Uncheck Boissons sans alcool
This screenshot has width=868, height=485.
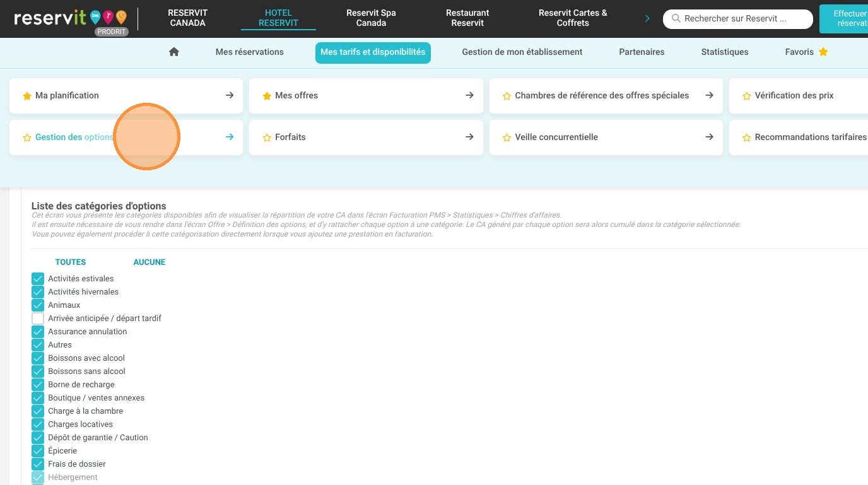[x=38, y=371]
